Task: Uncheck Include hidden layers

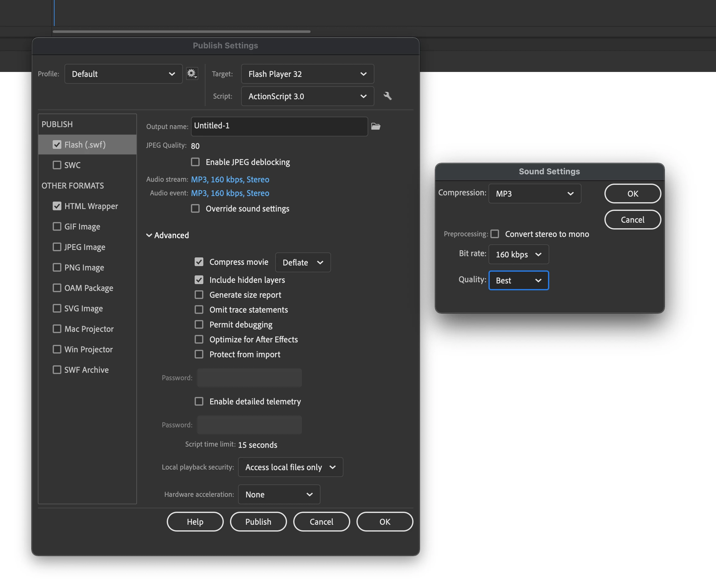Action: pos(199,280)
